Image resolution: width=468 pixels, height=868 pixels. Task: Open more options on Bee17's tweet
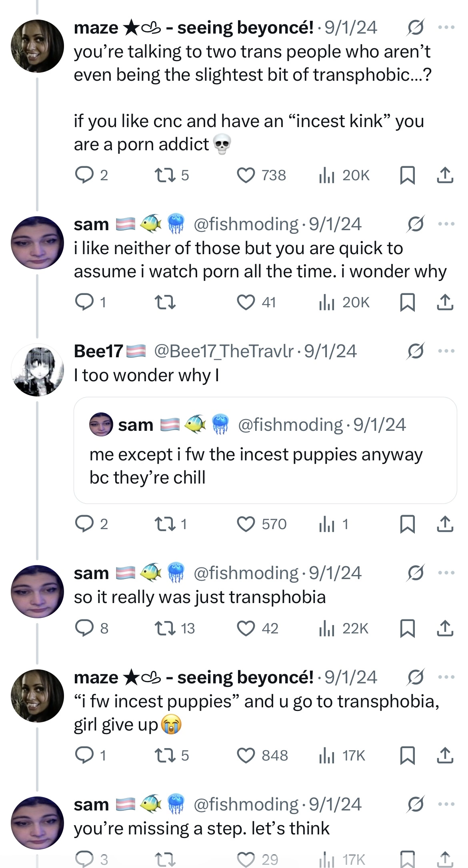pyautogui.click(x=446, y=351)
